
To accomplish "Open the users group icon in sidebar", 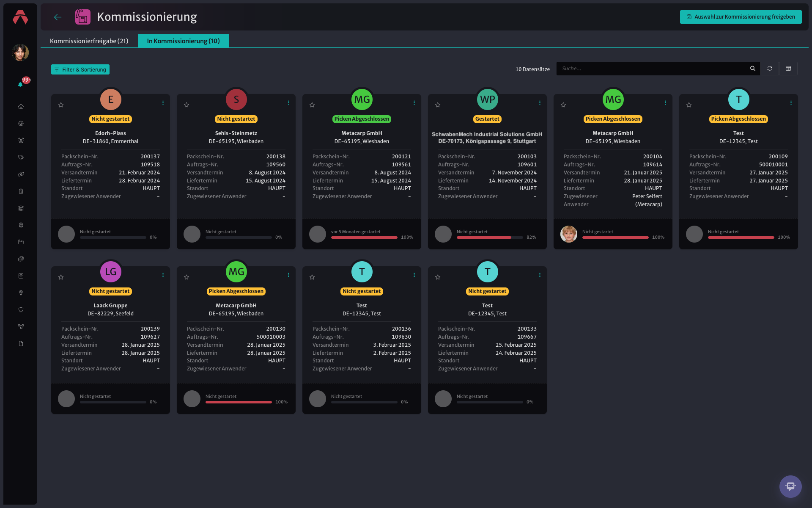I will click(21, 140).
